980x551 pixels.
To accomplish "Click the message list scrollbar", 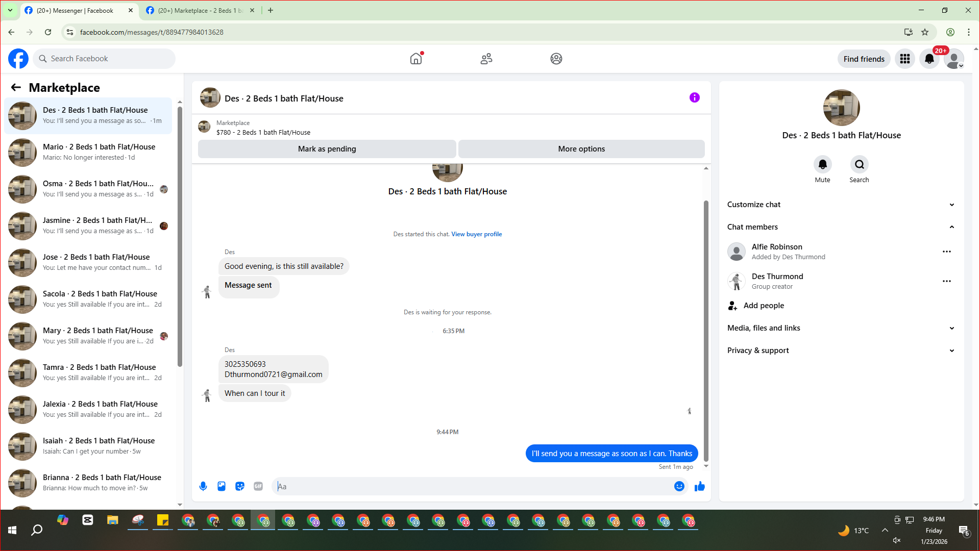I will tap(706, 332).
